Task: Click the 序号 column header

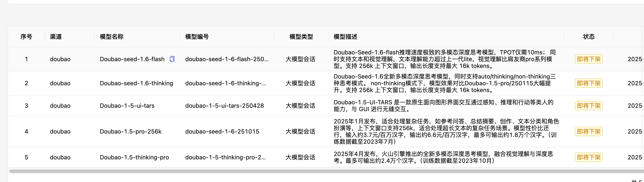Action: (x=26, y=37)
